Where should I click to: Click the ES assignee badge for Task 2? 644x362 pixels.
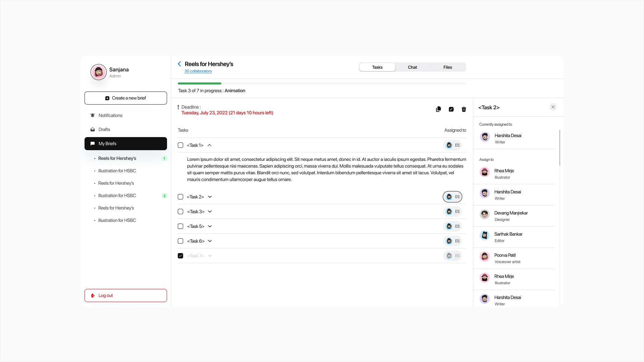(x=452, y=197)
